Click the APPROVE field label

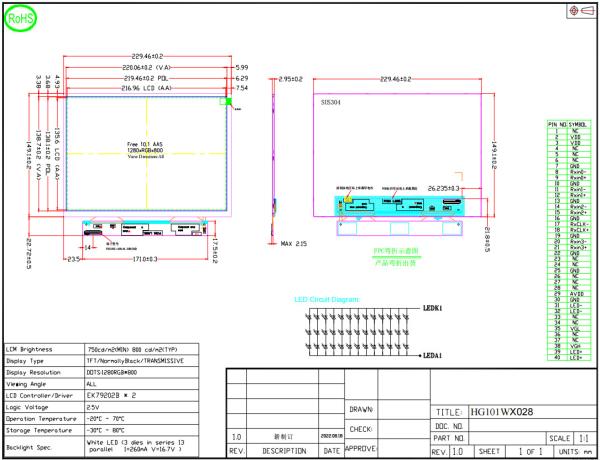coord(361,448)
